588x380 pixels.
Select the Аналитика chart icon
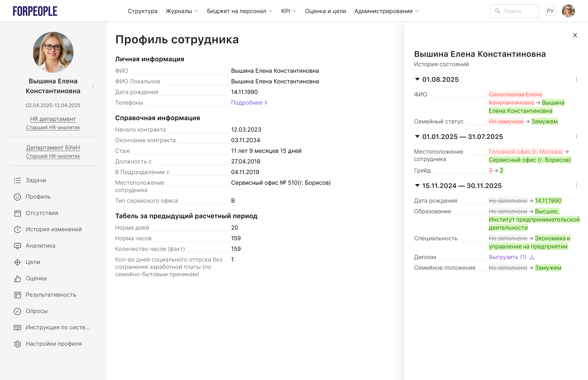pos(17,246)
